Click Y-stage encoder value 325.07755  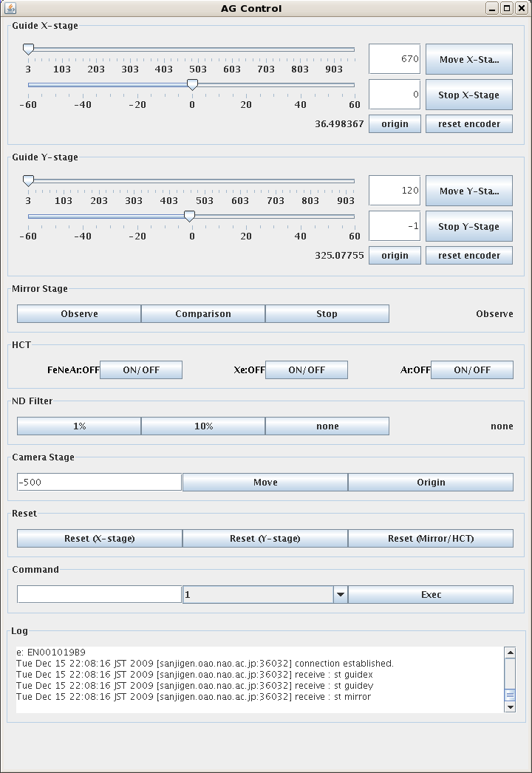[339, 256]
